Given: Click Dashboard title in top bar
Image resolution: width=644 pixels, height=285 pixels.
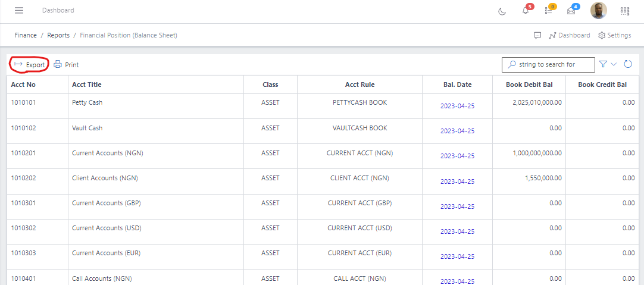Looking at the screenshot, I should (58, 10).
